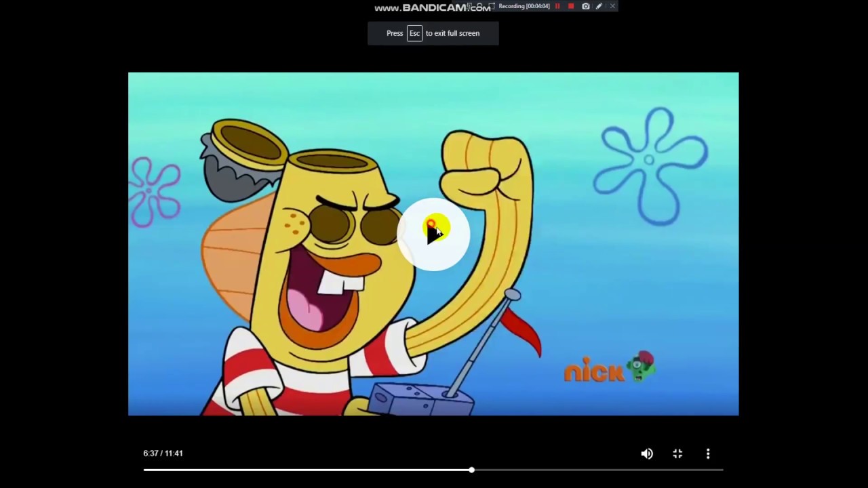Exit full screen using the collapse icon
The image size is (868, 488).
pyautogui.click(x=677, y=454)
